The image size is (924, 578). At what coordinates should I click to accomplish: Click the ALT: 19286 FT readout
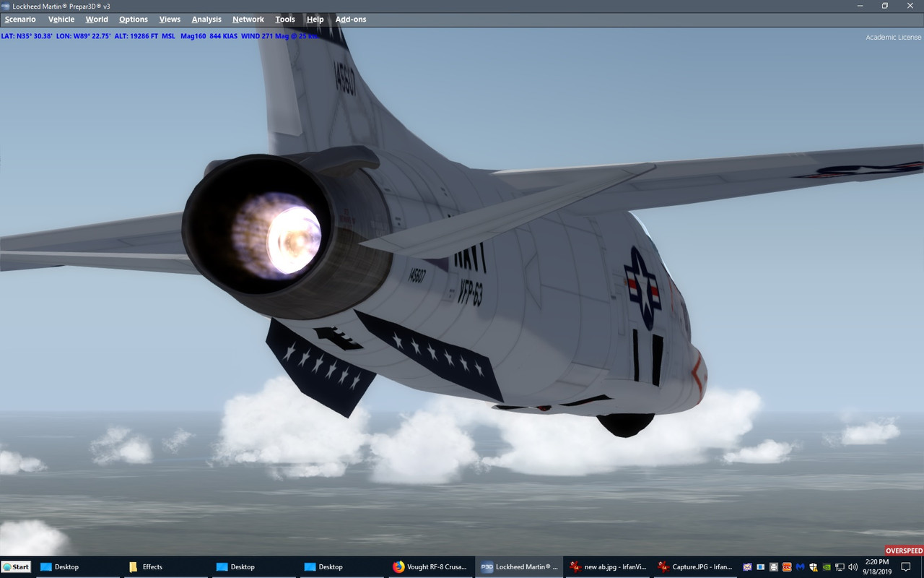pyautogui.click(x=136, y=35)
